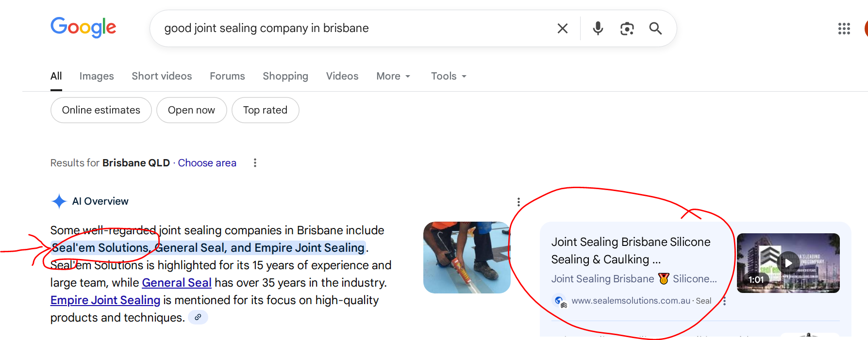Viewport: 868px width, 340px height.
Task: Open the three-dot menu on the AI Overview panel
Action: (519, 201)
